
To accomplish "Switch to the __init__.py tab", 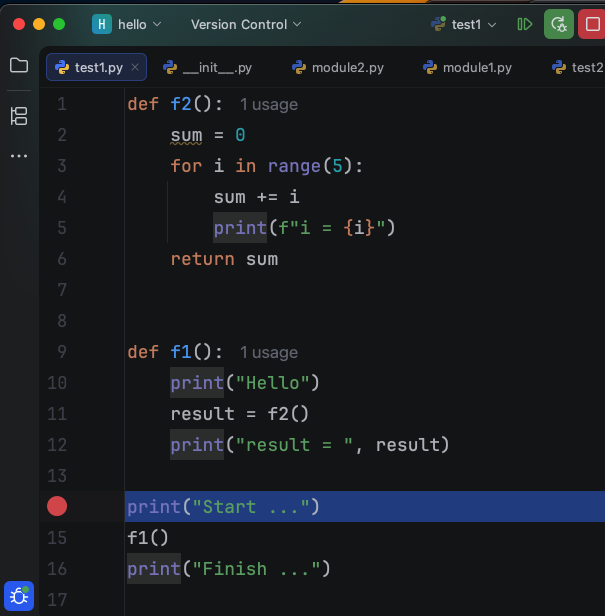I will point(207,68).
